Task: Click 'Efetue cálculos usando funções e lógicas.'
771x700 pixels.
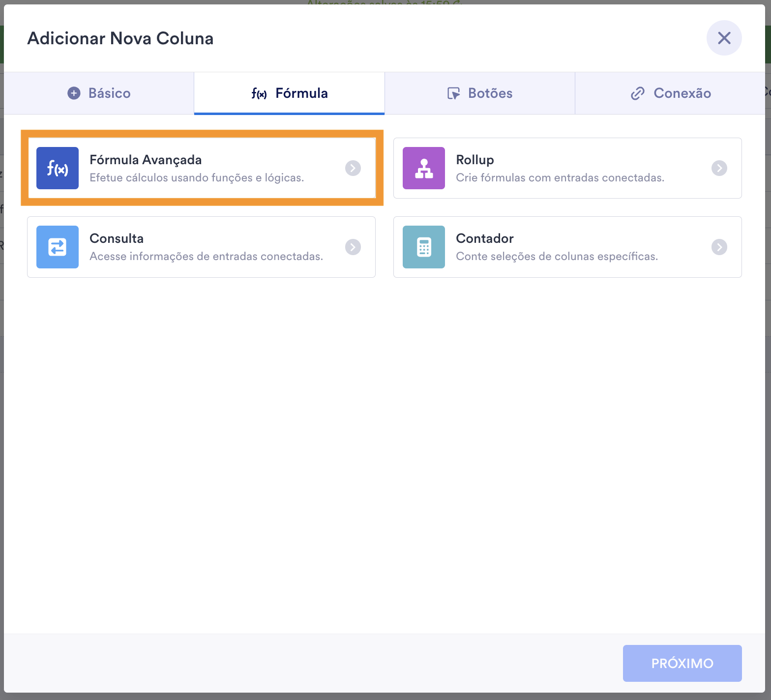Action: pyautogui.click(x=197, y=177)
